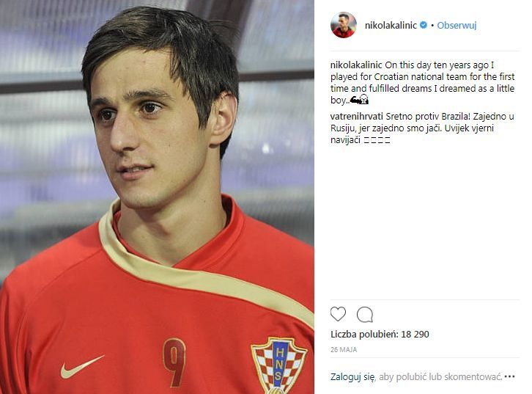Click the blue verified badge beside nikolakalinic
The width and height of the screenshot is (532, 394).
pos(424,25)
